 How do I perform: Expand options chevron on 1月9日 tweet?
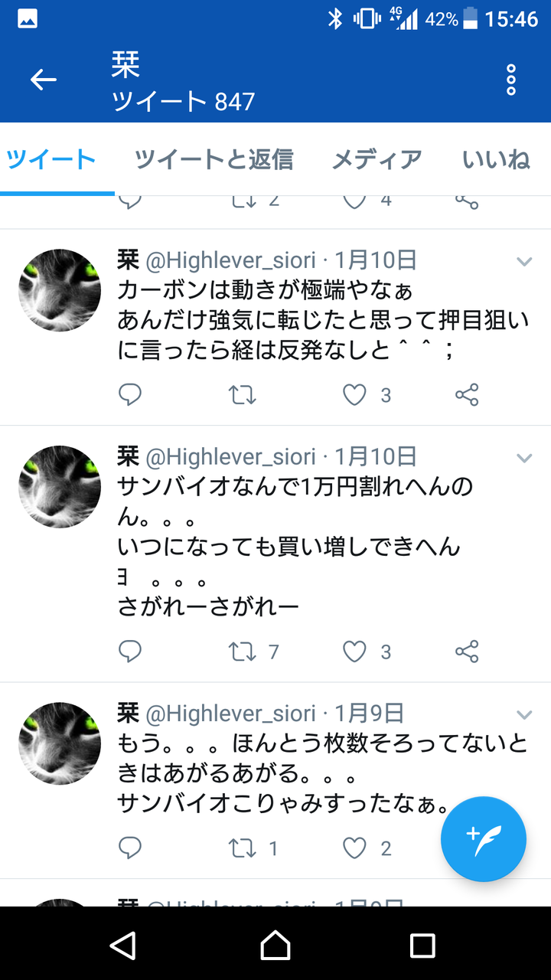pyautogui.click(x=524, y=714)
